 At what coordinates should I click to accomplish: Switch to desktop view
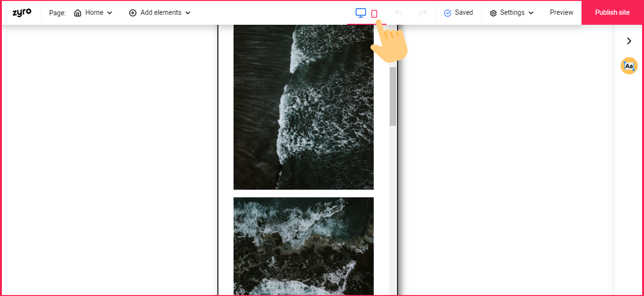361,13
